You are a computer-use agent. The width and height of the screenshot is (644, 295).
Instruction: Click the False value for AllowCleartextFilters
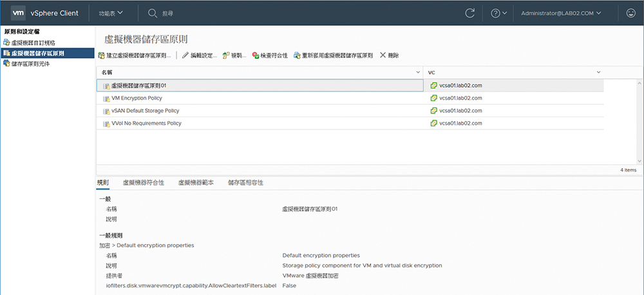pos(289,285)
